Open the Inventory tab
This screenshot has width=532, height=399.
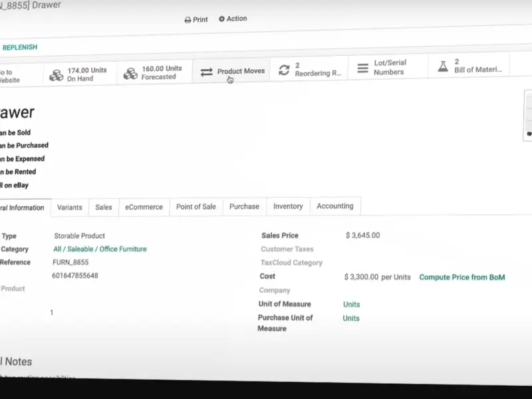[x=288, y=206]
